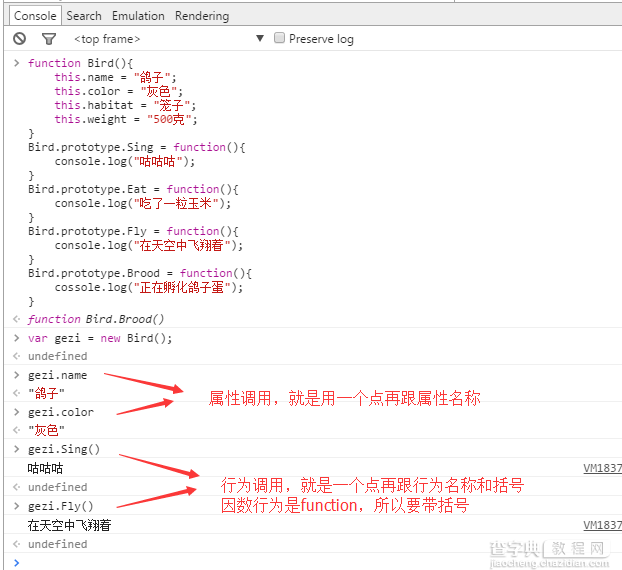
Task: Open the Rendering tab
Action: tap(202, 16)
